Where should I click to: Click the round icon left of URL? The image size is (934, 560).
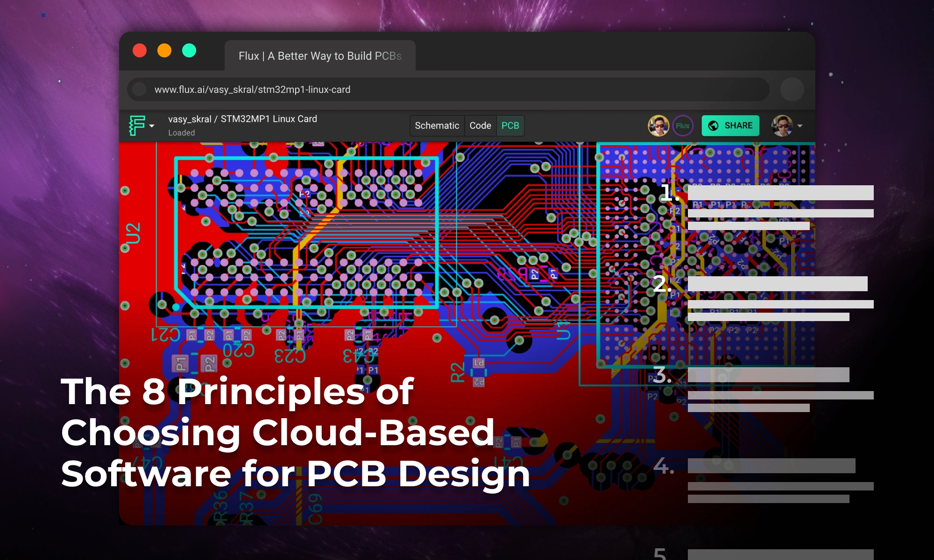click(x=139, y=89)
